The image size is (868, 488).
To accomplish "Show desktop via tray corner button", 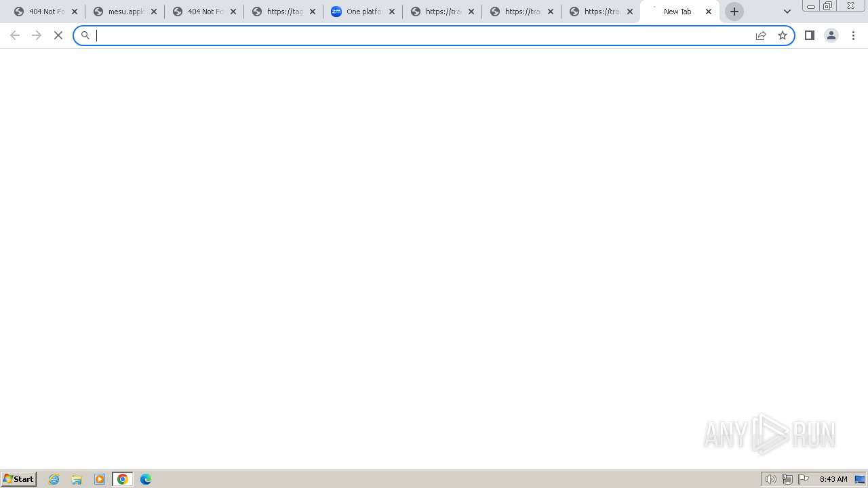I will pos(860,479).
